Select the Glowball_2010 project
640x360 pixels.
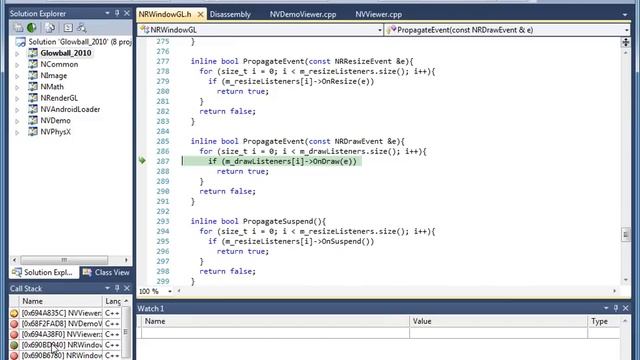click(x=66, y=53)
